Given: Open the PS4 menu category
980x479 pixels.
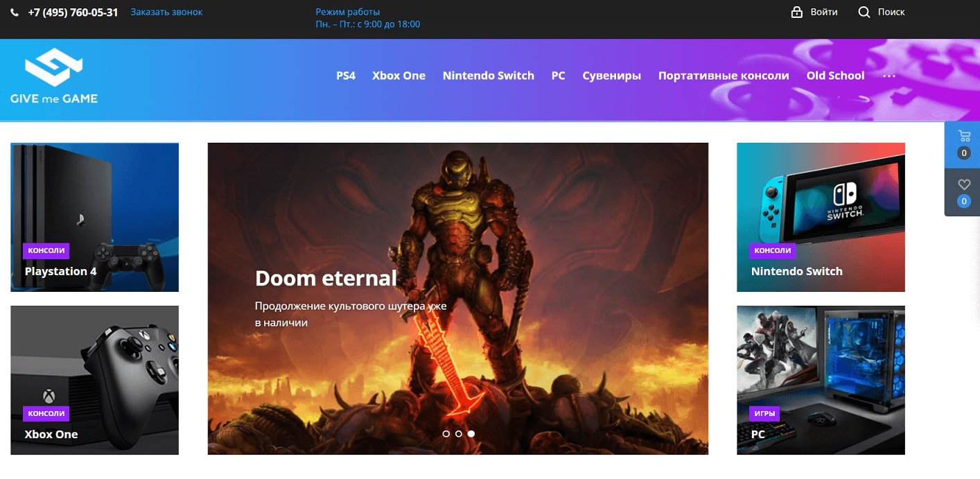Looking at the screenshot, I should point(346,76).
